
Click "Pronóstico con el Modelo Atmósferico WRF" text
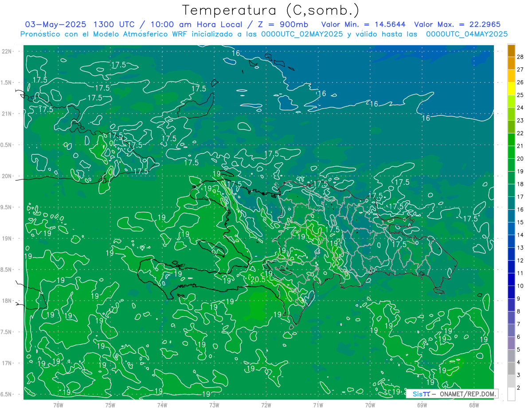pyautogui.click(x=105, y=34)
